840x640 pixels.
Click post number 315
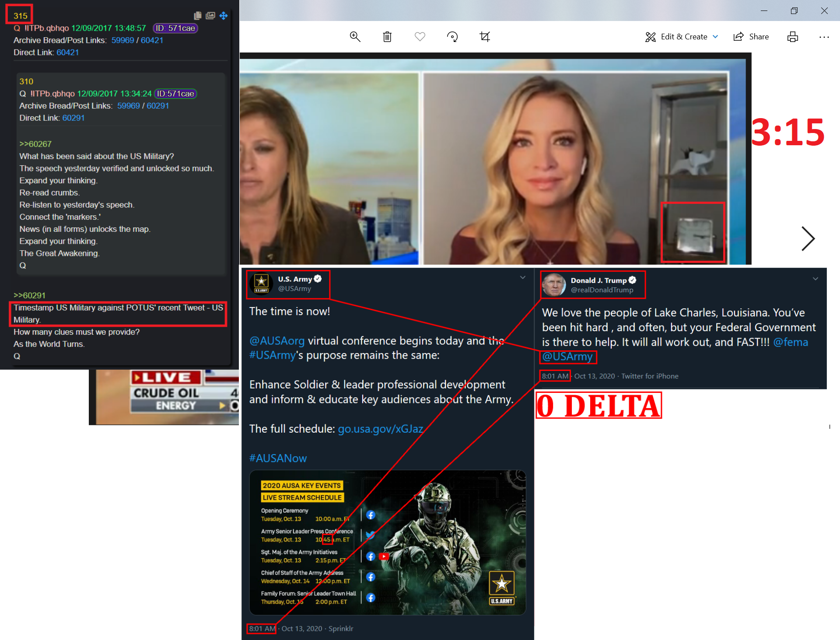(x=20, y=16)
